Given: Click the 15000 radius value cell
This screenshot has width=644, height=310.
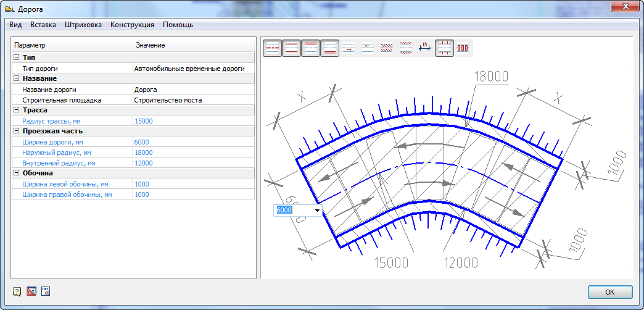Looking at the screenshot, I should coord(194,121).
